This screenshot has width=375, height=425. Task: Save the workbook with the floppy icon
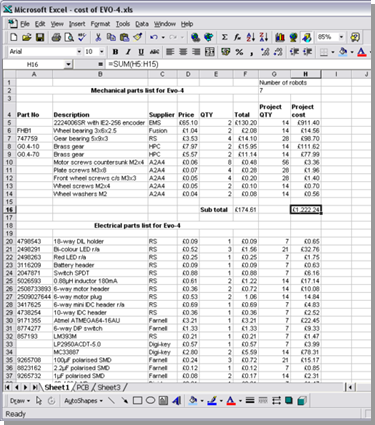point(40,37)
